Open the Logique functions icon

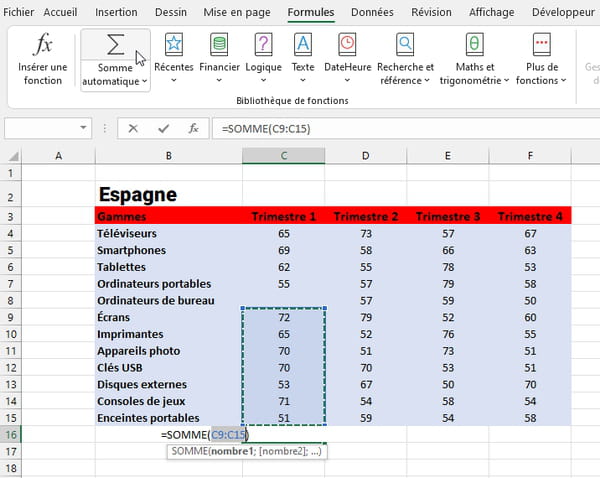point(263,44)
